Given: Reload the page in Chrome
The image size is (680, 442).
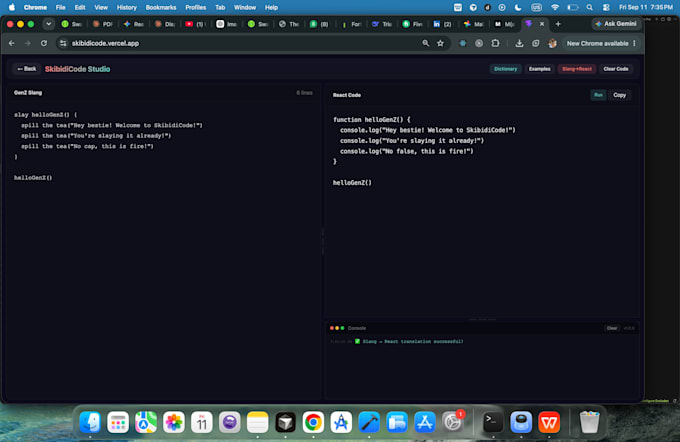Looking at the screenshot, I should click(x=44, y=43).
